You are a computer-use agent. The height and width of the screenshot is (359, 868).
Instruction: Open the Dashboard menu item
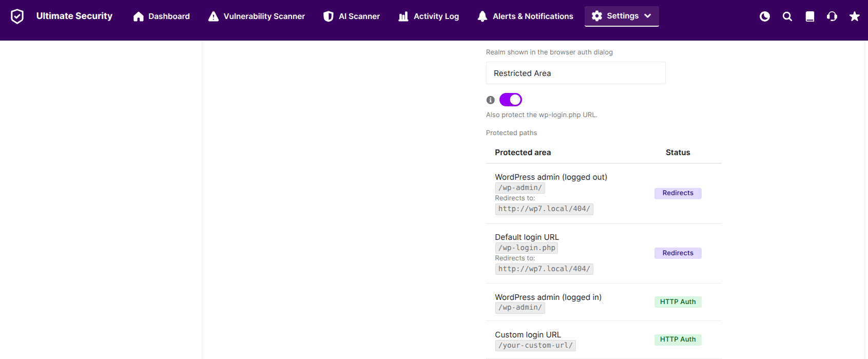pos(162,16)
